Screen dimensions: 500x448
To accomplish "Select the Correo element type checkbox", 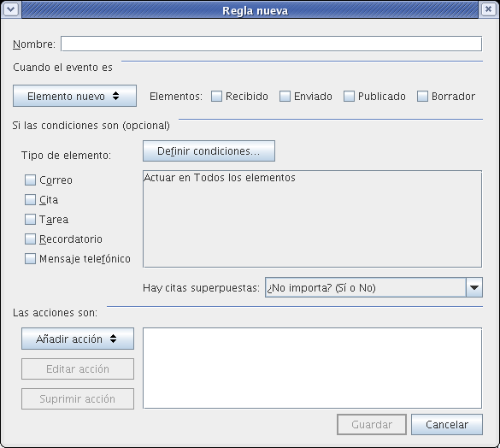I will [30, 180].
